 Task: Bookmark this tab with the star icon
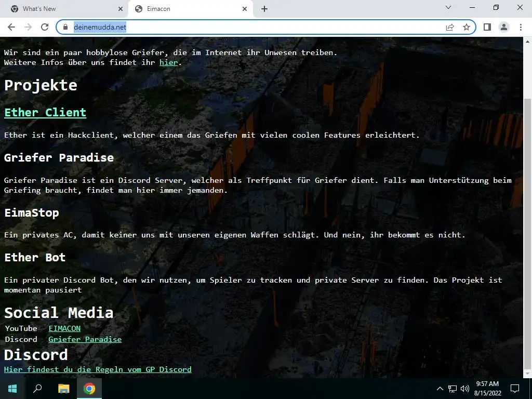[x=467, y=27]
